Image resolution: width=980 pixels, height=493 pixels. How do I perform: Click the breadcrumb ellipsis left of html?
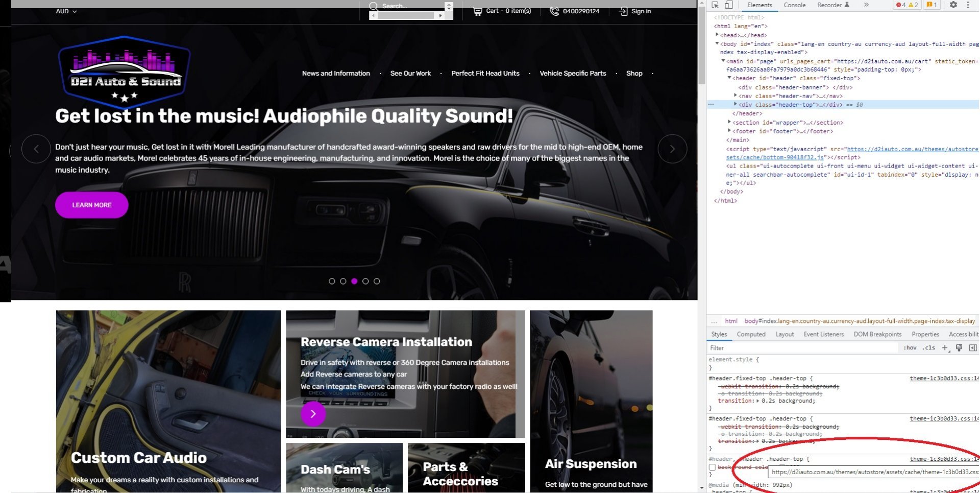(x=714, y=321)
